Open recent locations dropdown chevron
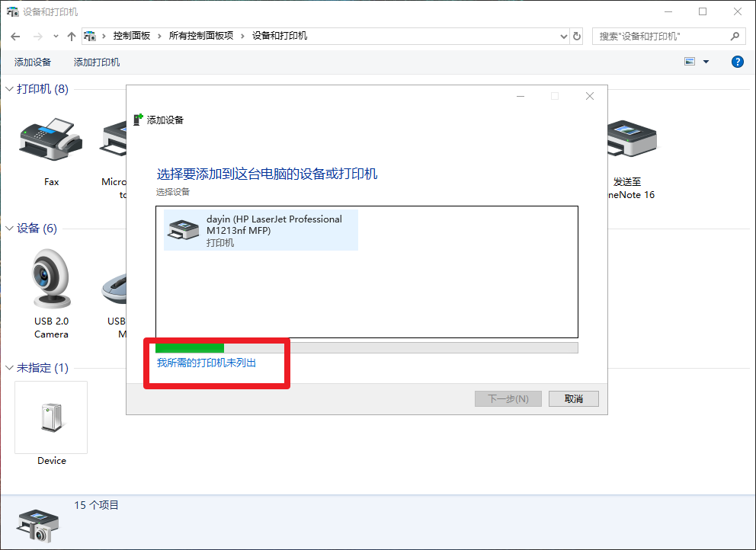This screenshot has height=550, width=756. (x=56, y=36)
